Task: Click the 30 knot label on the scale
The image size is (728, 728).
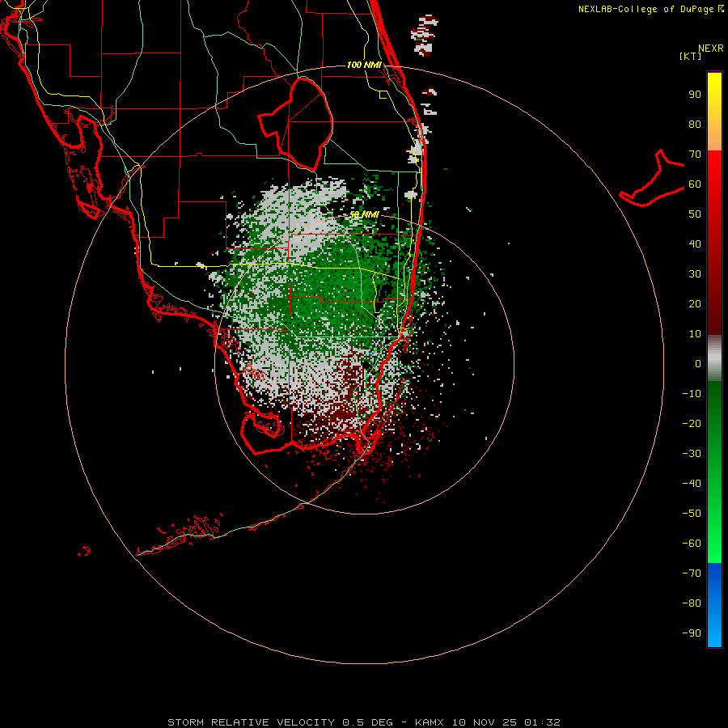Action: (x=695, y=274)
